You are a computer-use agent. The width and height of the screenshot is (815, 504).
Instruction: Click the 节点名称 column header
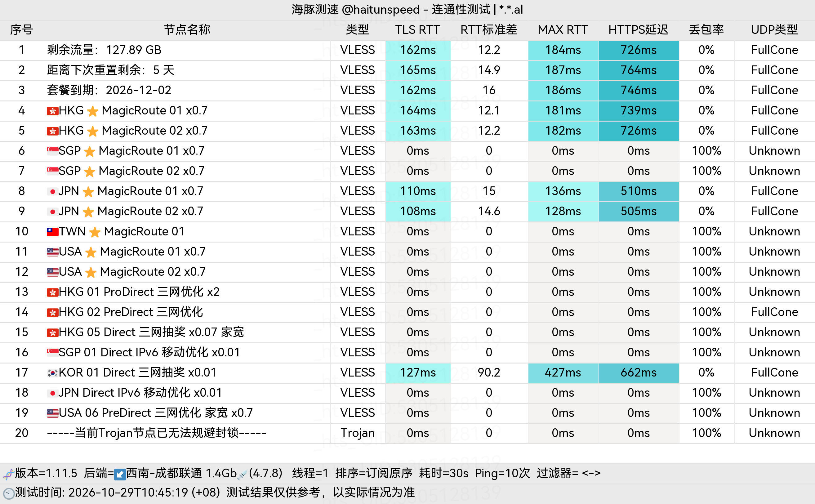coord(187,30)
